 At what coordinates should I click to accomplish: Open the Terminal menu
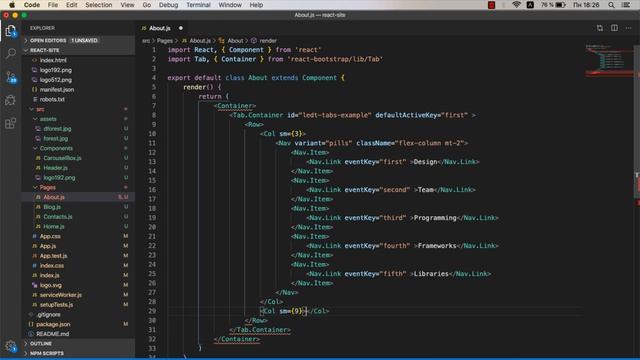[x=198, y=5]
